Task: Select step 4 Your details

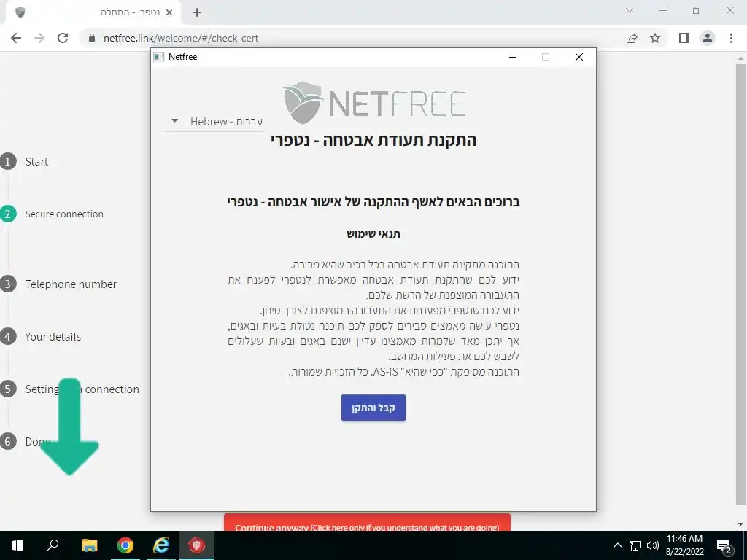Action: (x=41, y=336)
